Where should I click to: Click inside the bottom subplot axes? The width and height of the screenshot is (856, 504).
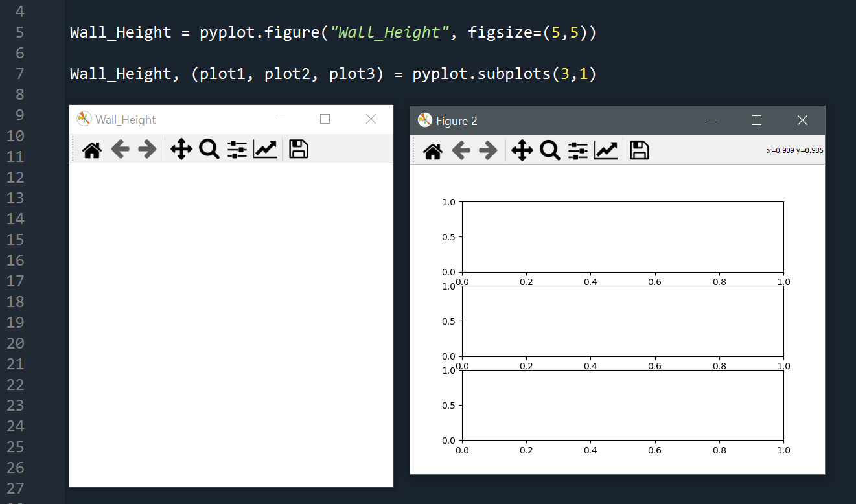(622, 405)
